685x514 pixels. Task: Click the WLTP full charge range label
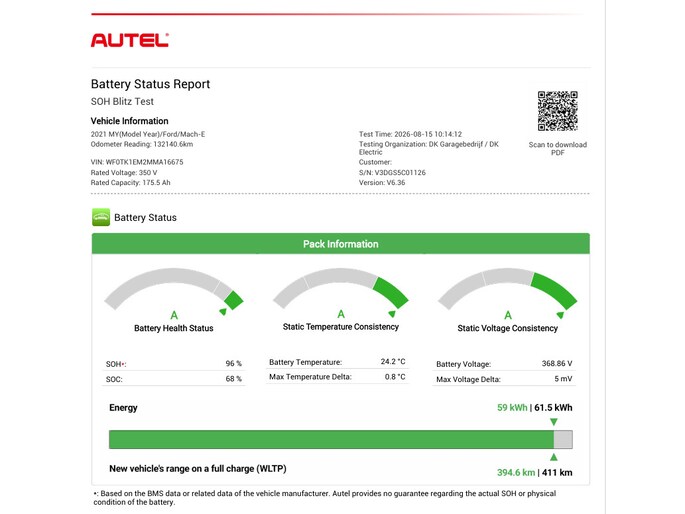(x=198, y=469)
